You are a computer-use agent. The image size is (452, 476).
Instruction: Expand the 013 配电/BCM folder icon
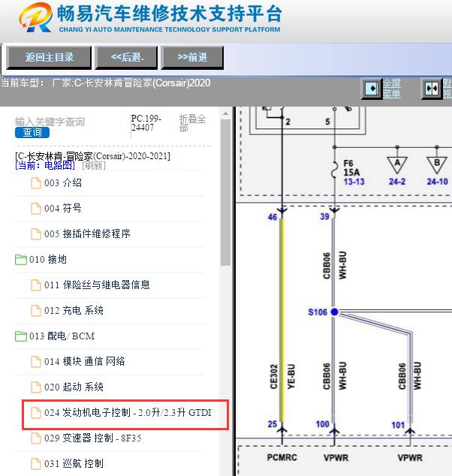coord(21,336)
